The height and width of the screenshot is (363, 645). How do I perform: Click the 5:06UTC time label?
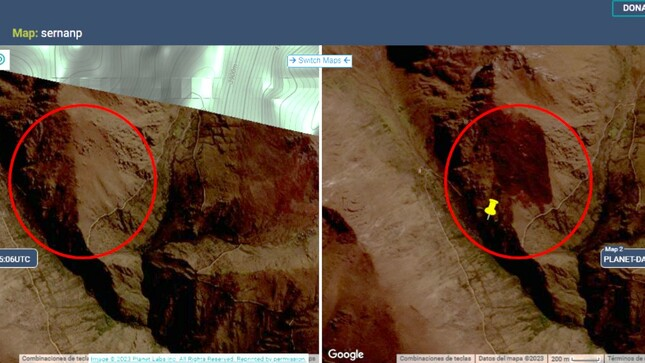[x=19, y=259]
